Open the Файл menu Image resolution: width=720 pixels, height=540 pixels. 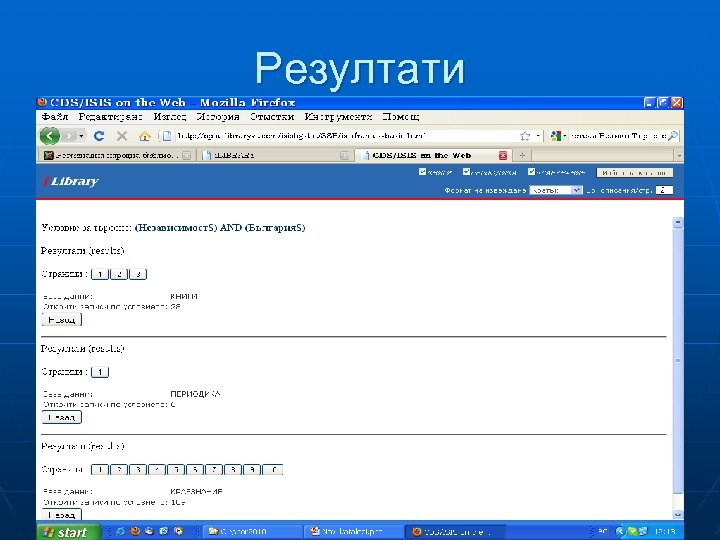pos(55,117)
